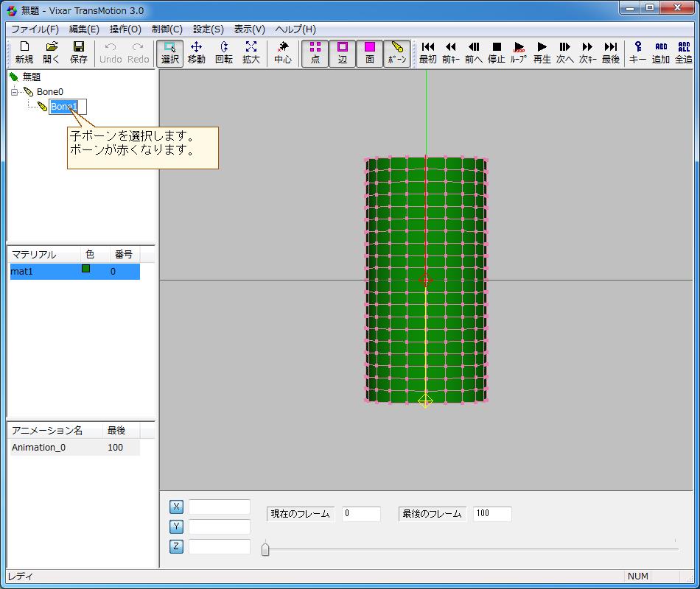This screenshot has width=700, height=589.
Task: Toggle 面 (face) selection mode
Action: point(370,53)
